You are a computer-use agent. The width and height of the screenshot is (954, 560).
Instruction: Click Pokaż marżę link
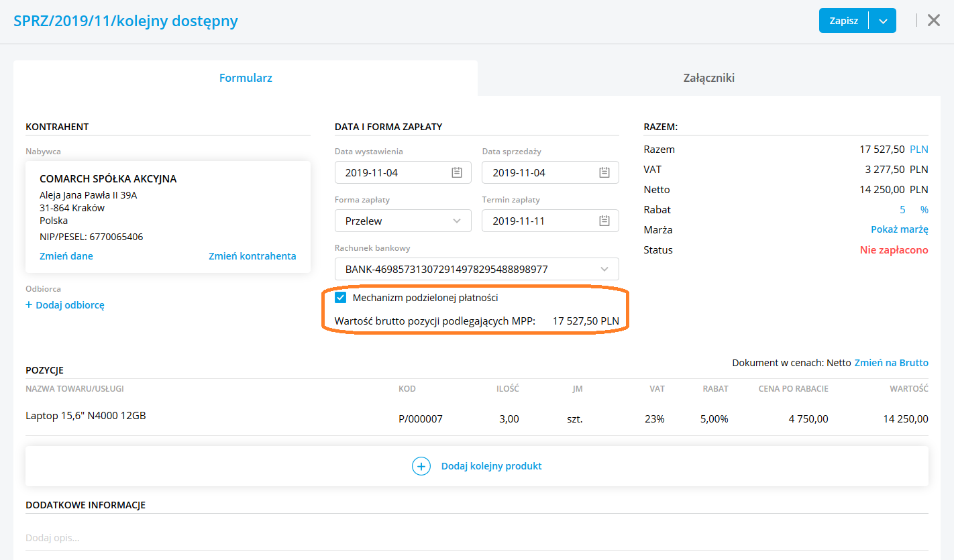point(899,229)
